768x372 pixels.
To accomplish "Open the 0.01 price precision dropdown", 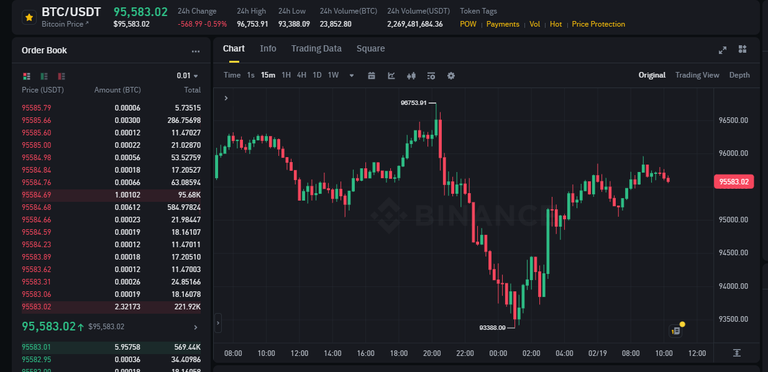I will pos(188,76).
